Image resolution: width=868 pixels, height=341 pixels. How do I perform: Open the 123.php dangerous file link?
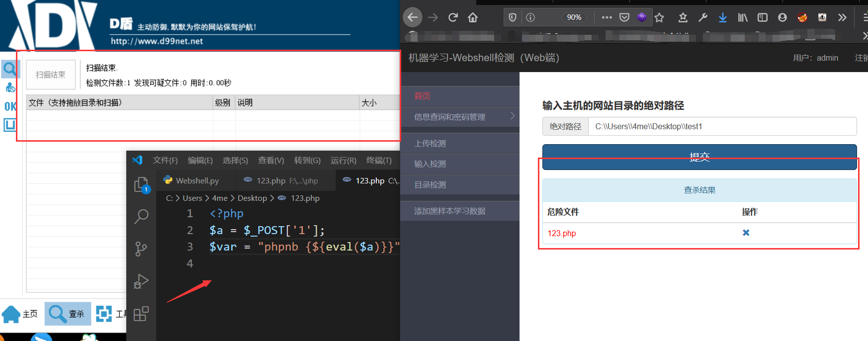(x=562, y=233)
